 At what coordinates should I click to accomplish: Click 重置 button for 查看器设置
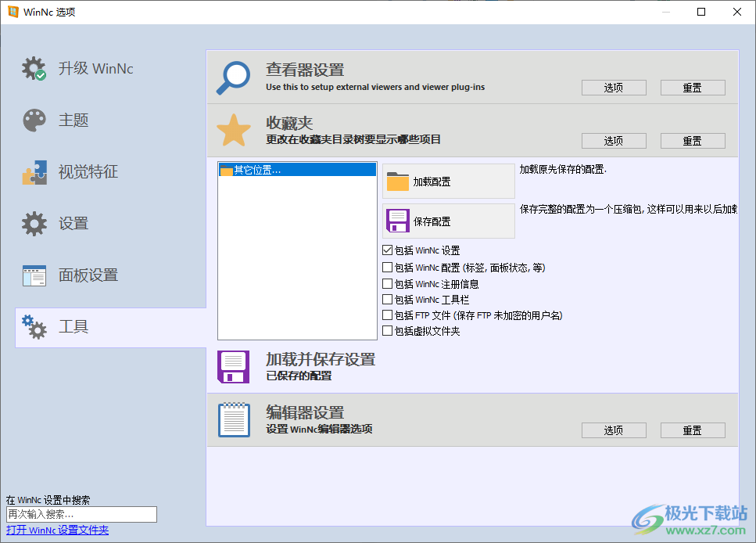(x=693, y=88)
